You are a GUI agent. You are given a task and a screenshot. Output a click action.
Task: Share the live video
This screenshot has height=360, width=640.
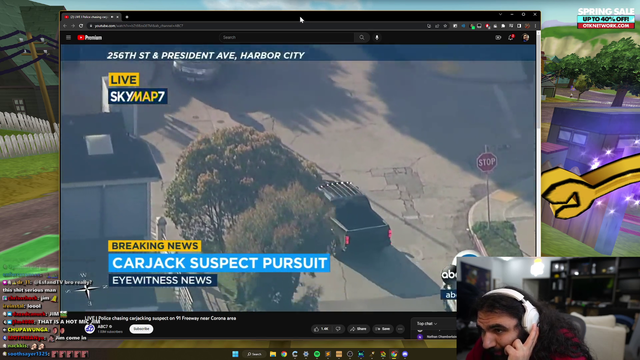(358, 329)
